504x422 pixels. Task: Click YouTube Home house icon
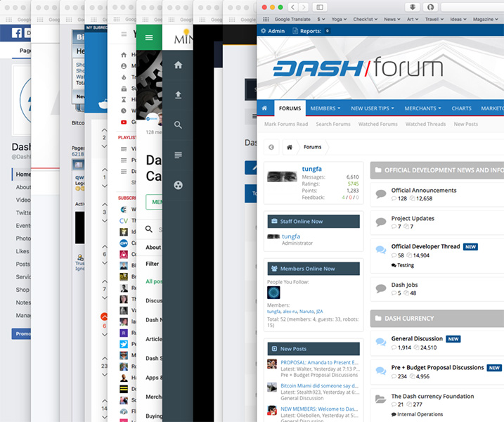click(124, 55)
